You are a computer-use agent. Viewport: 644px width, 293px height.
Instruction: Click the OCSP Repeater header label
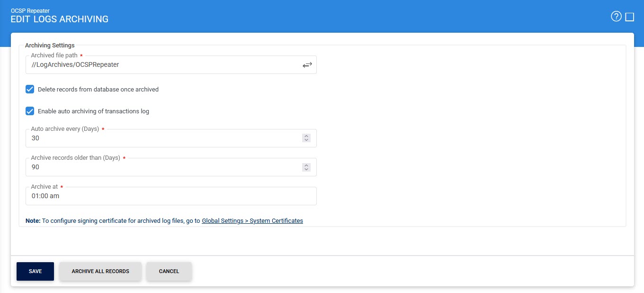click(30, 10)
